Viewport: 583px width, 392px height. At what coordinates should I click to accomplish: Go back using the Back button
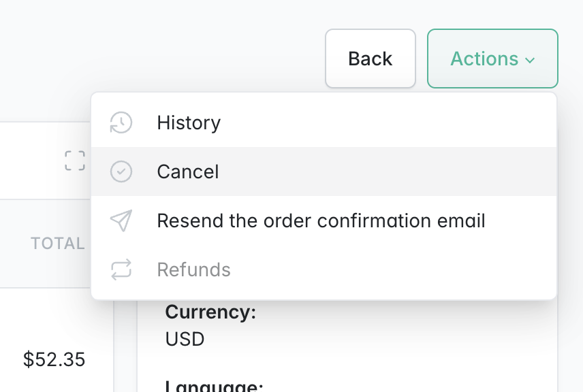(x=370, y=59)
